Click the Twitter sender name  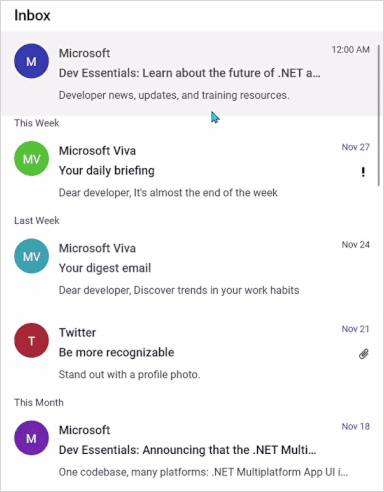77,333
